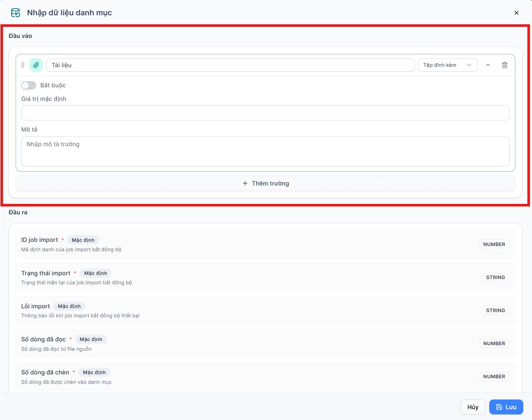Close the Nhập dữ liệu danh mục dialog
Image resolution: width=532 pixels, height=420 pixels.
[x=516, y=13]
